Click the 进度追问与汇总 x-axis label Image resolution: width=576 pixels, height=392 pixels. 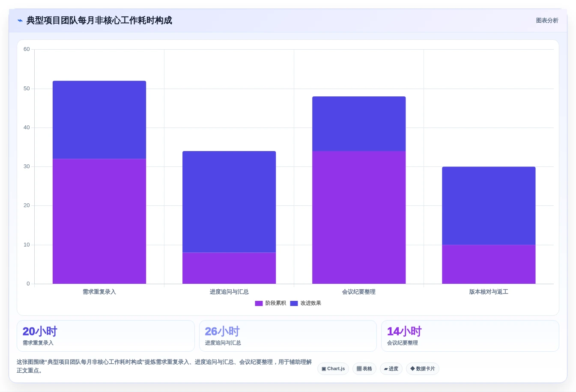tap(229, 292)
